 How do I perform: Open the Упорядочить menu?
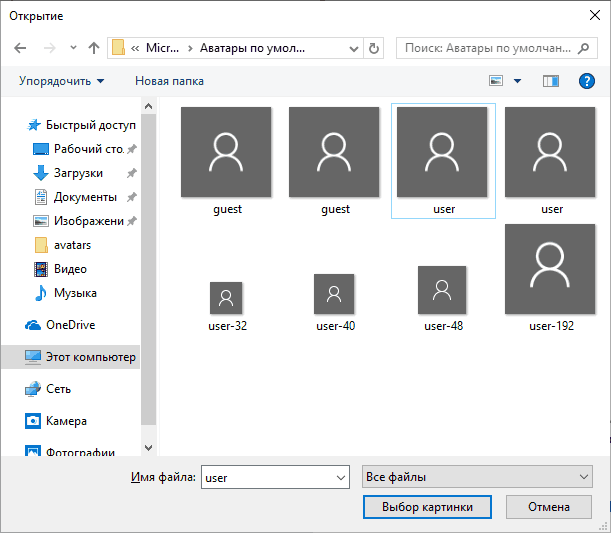[x=62, y=81]
